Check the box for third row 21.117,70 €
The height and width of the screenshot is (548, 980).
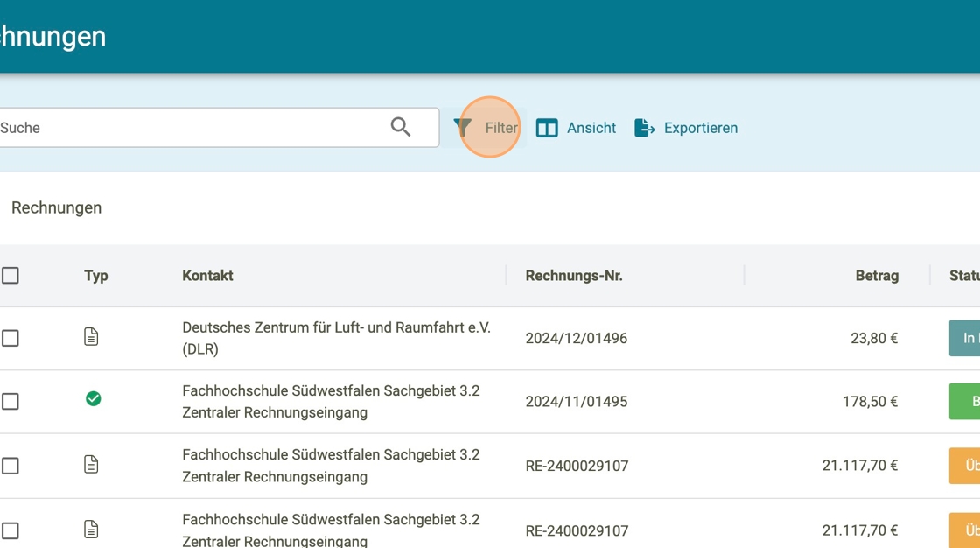[10, 466]
